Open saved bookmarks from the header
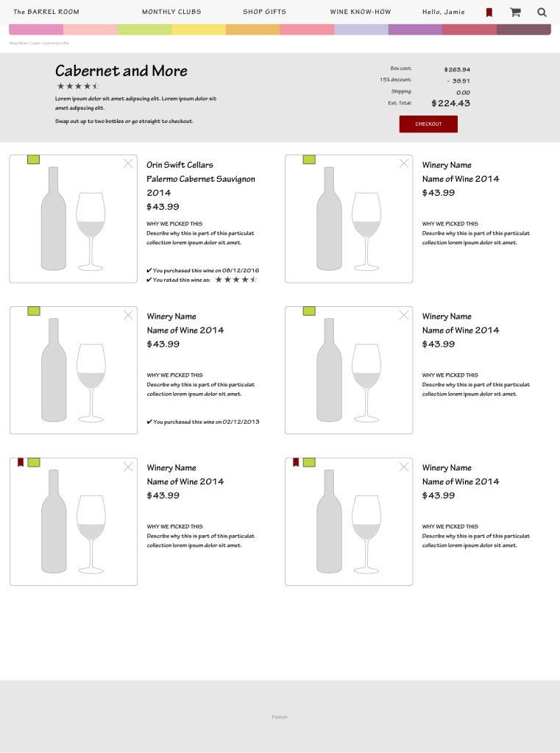This screenshot has width=560, height=753. pyautogui.click(x=489, y=13)
